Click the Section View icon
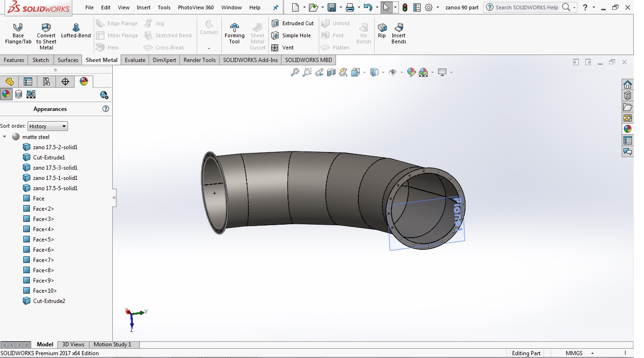The image size is (644, 358). [331, 72]
